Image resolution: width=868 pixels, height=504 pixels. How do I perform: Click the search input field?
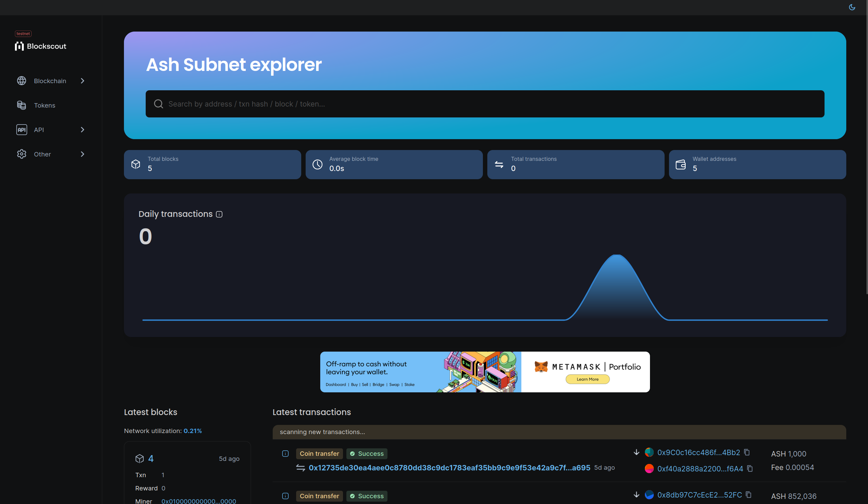pyautogui.click(x=485, y=104)
